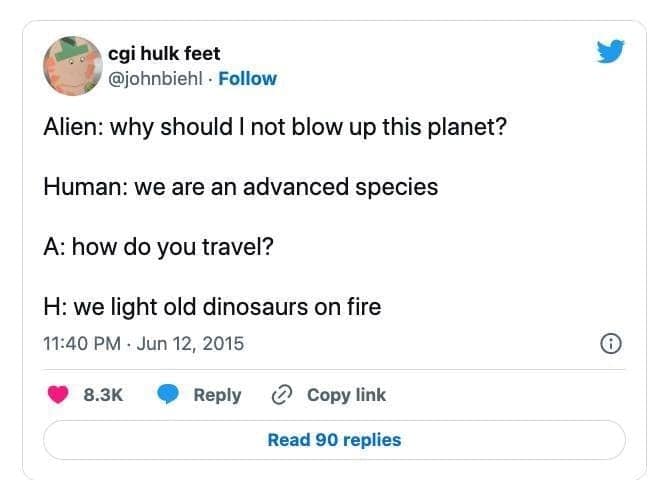Open the Twitter info circle icon
Screen dimensions: 665x504
click(x=608, y=344)
